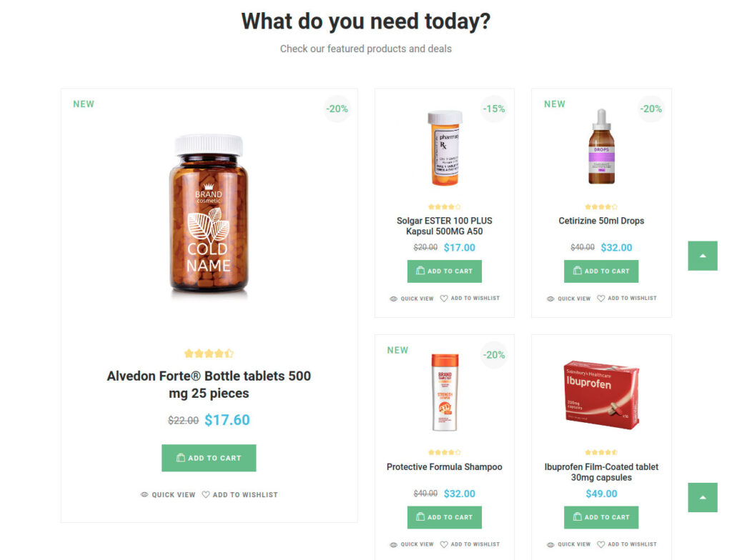Add Solgar ESTER 100 PLUS to cart
The image size is (732, 560).
444,271
